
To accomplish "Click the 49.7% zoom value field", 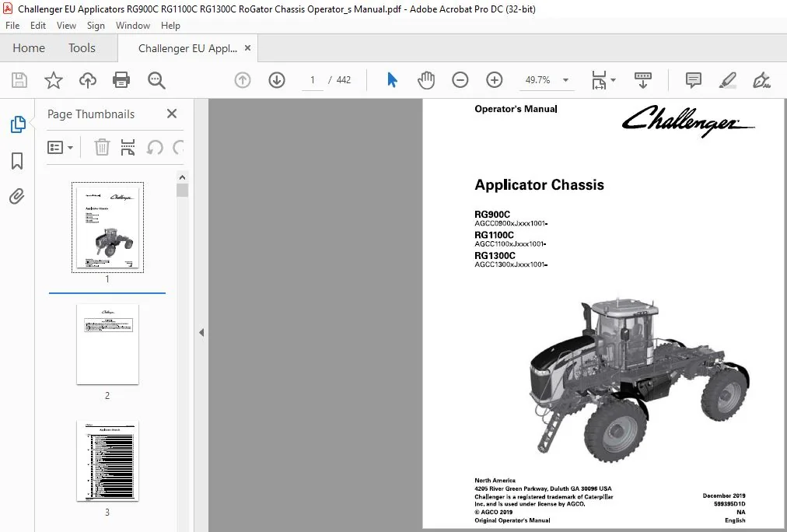I will pos(537,80).
